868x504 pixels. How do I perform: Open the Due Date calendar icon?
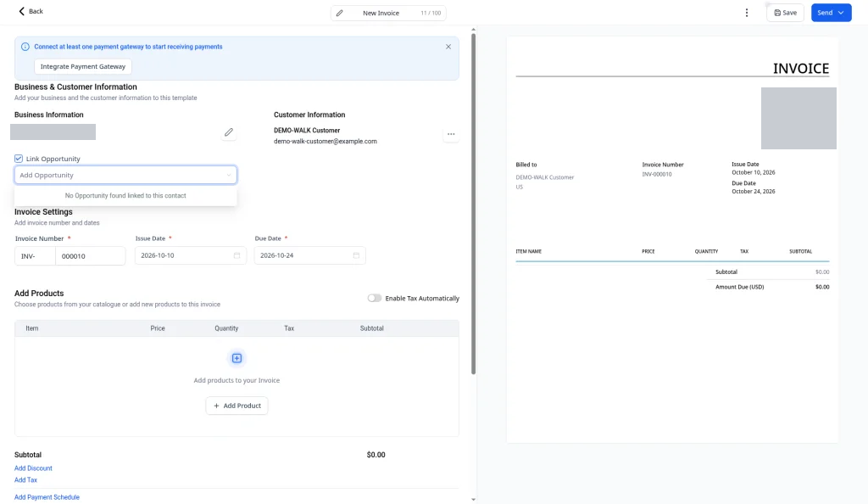[357, 255]
